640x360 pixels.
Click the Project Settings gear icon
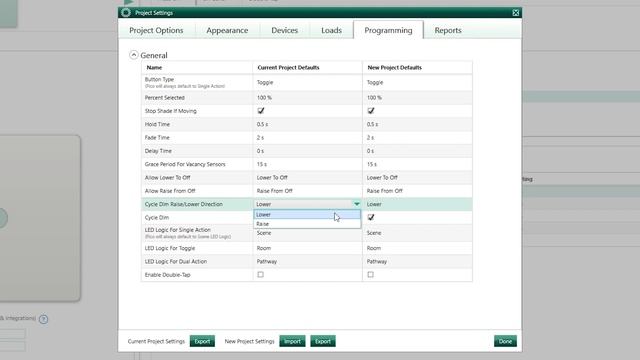[x=126, y=13]
